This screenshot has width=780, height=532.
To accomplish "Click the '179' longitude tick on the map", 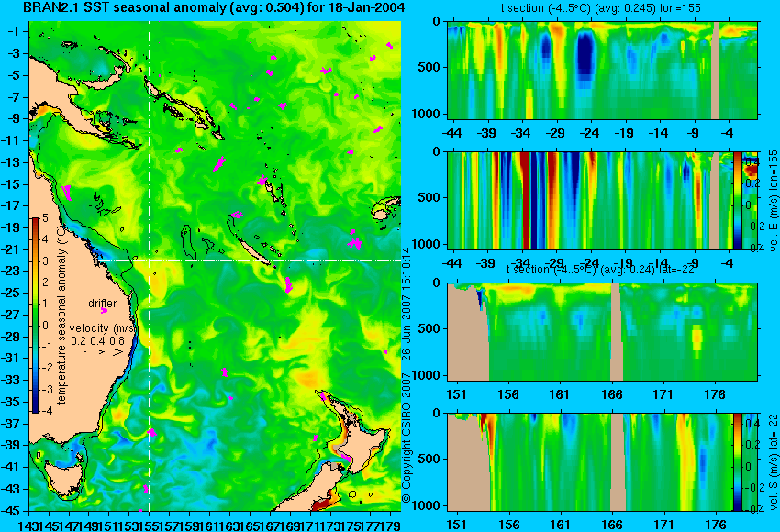I will coord(393,525).
